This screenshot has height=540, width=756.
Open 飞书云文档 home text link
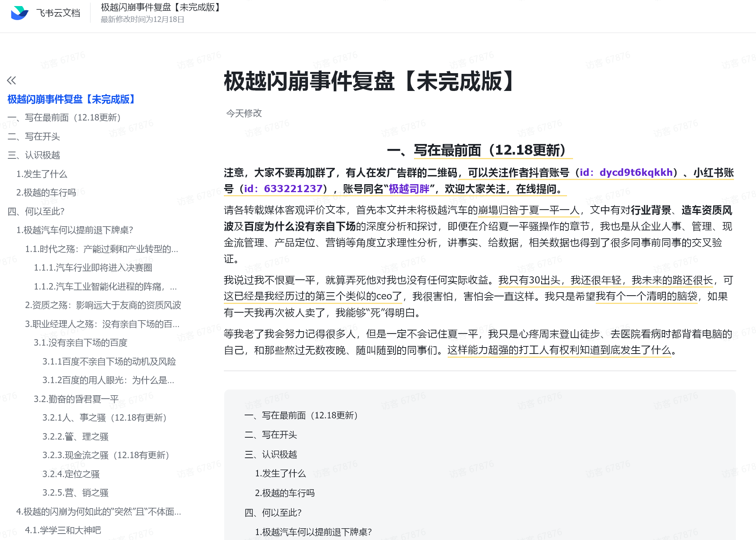click(x=58, y=13)
